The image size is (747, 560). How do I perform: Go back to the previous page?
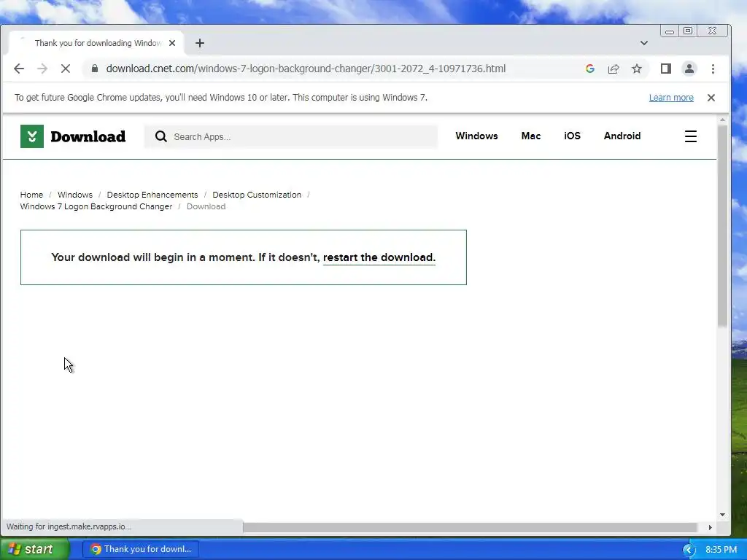pos(18,69)
